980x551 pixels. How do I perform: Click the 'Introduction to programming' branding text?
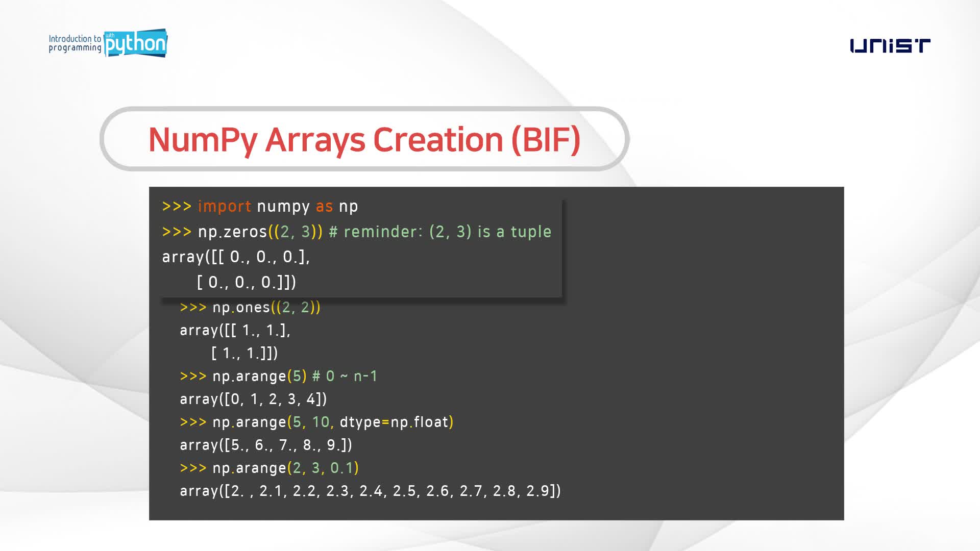pyautogui.click(x=75, y=43)
